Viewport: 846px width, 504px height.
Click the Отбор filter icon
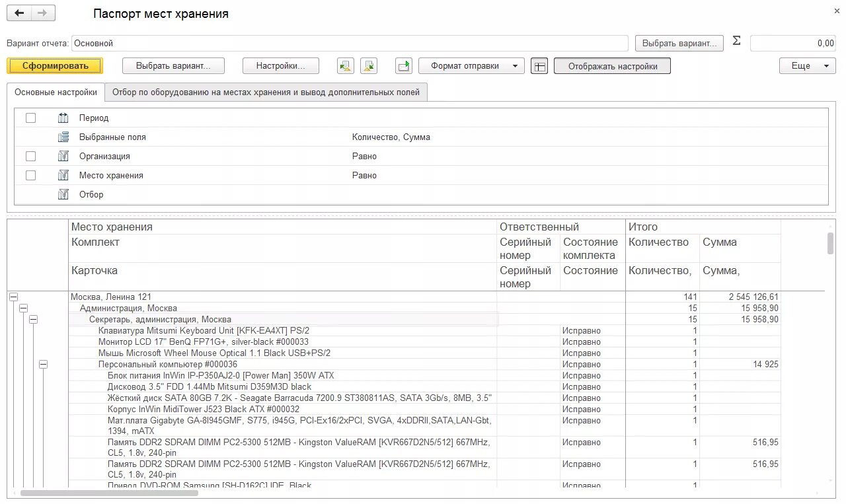63,195
